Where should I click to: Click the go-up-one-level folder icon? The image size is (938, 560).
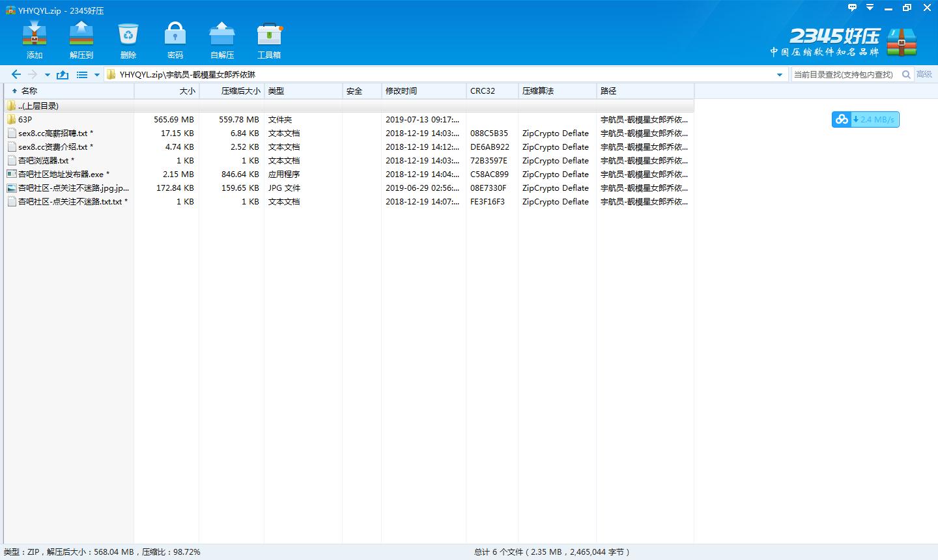pos(63,74)
